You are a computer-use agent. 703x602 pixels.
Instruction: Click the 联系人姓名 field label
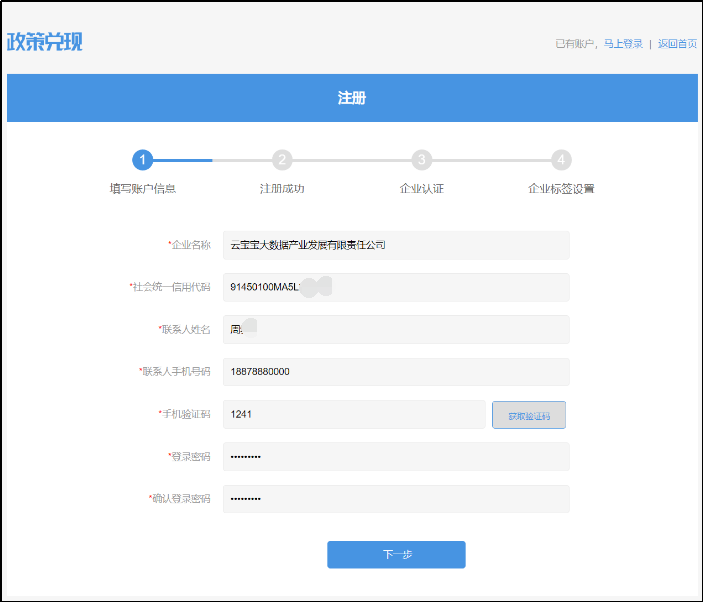click(184, 329)
